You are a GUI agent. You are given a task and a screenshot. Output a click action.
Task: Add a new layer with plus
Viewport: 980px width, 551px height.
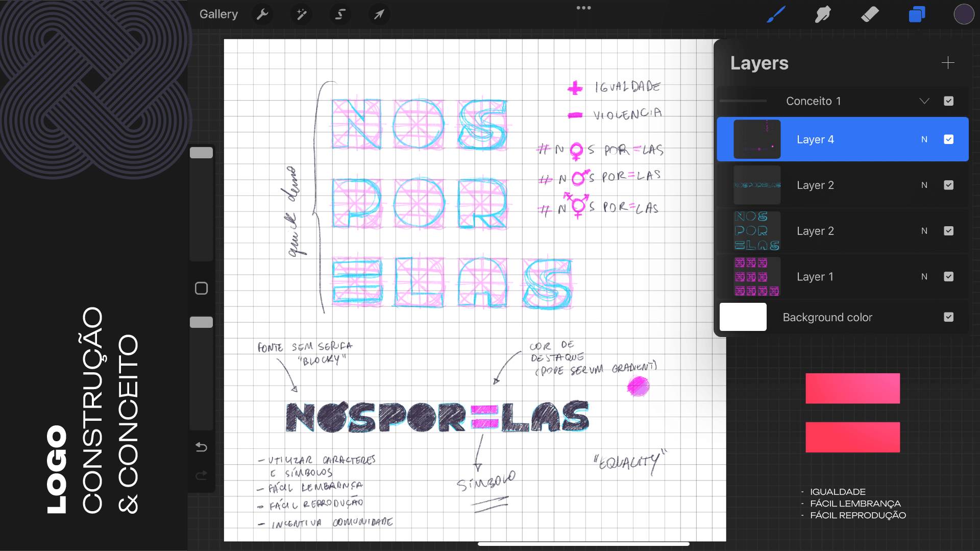[948, 63]
